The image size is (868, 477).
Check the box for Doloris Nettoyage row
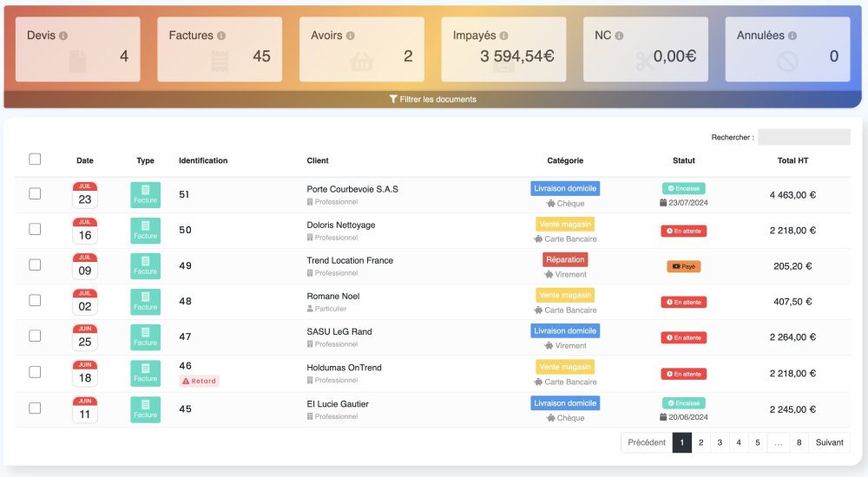35,229
